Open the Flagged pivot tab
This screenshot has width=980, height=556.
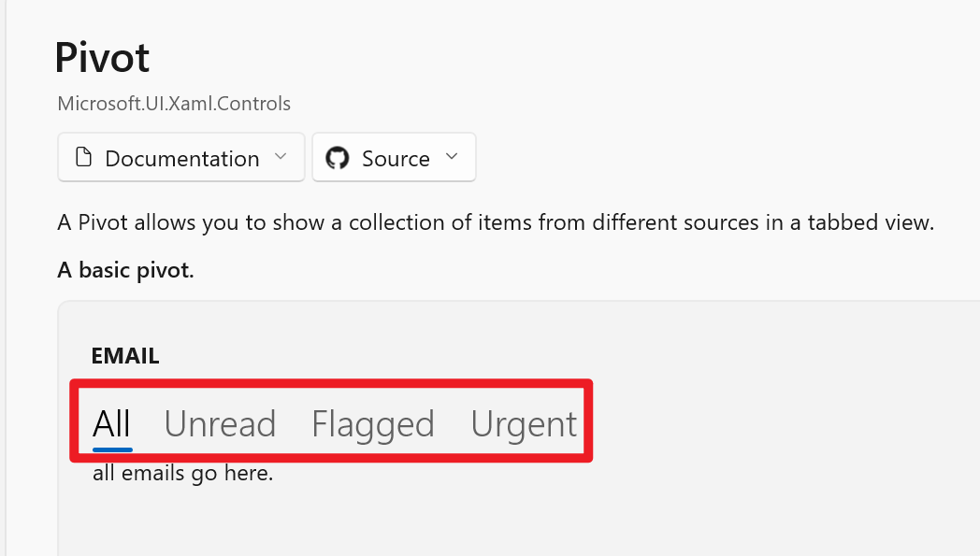pyautogui.click(x=372, y=422)
